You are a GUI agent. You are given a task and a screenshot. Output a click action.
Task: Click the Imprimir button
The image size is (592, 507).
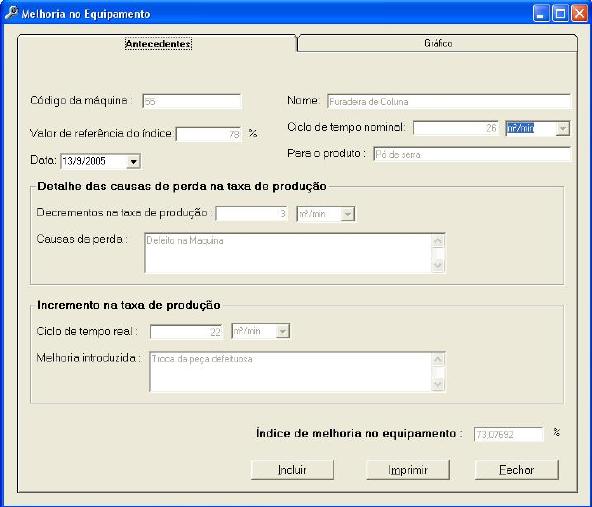pos(408,470)
